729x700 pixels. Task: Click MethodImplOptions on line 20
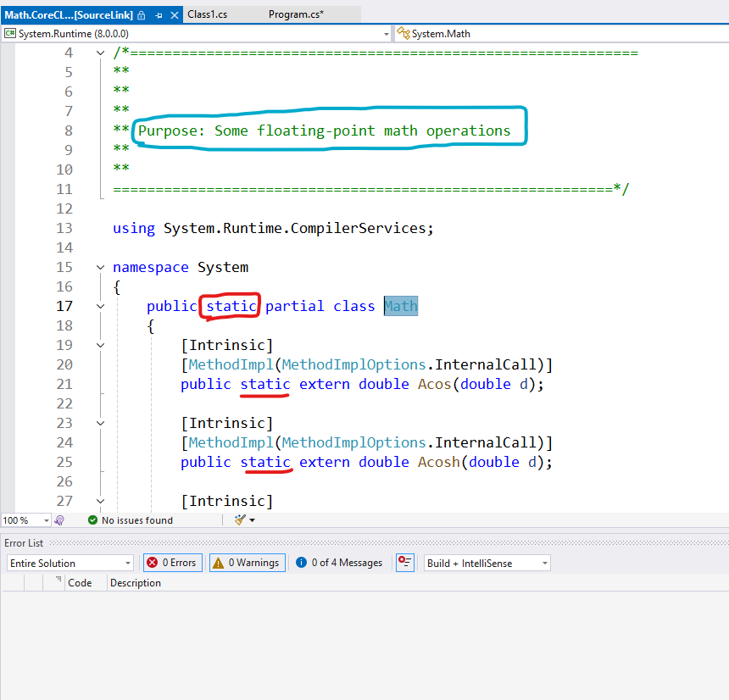353,365
